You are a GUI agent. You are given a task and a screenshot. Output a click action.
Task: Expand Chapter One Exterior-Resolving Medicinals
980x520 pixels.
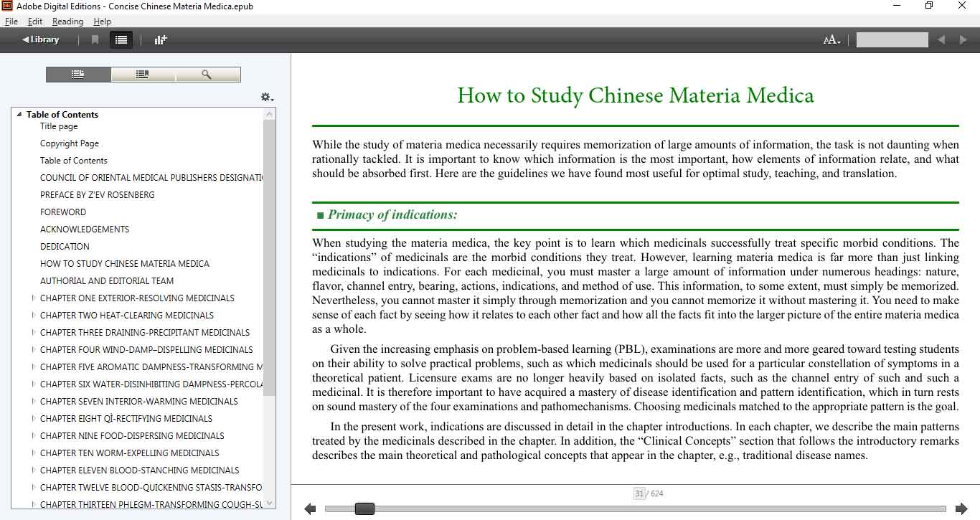33,298
